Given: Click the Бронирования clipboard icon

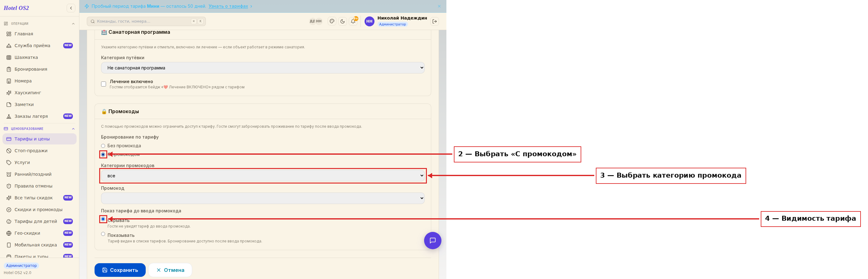Looking at the screenshot, I should tap(9, 69).
